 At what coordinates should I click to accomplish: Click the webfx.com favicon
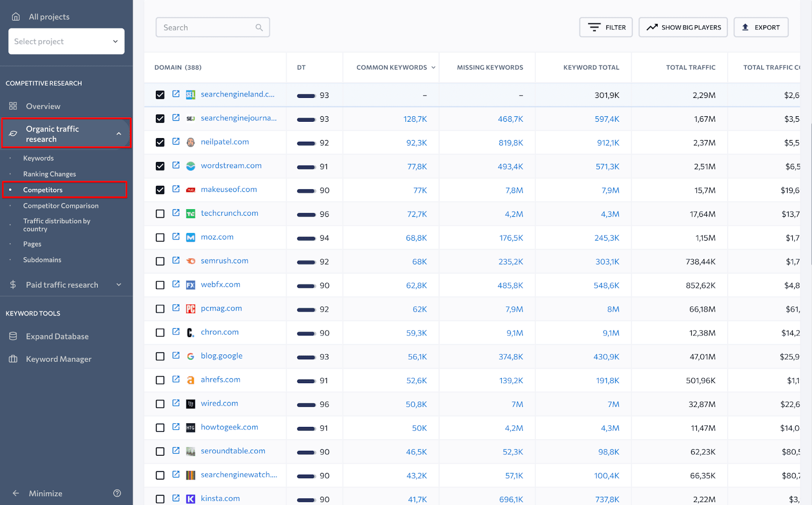pyautogui.click(x=191, y=285)
